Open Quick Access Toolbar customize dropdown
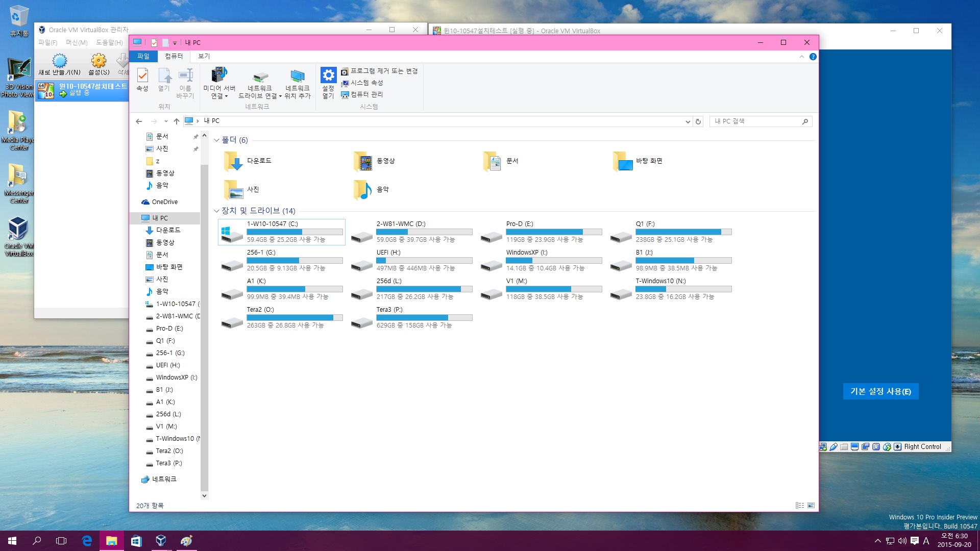 (x=175, y=43)
